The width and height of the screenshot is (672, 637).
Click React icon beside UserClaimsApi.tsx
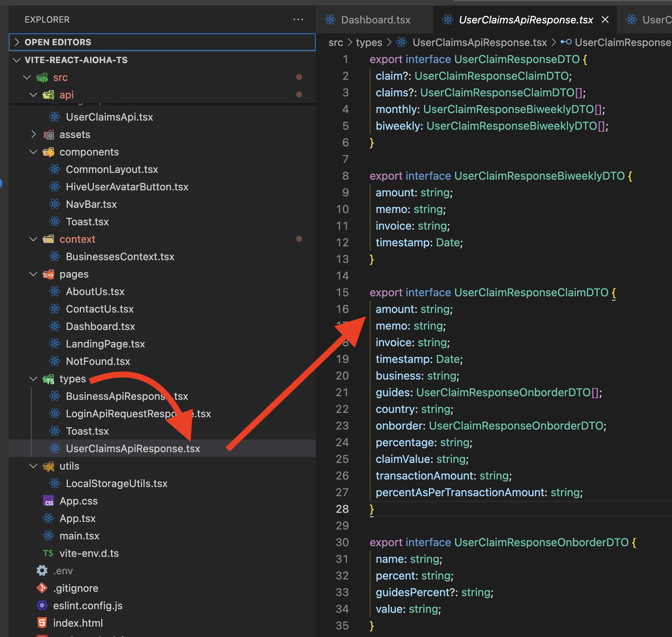55,117
